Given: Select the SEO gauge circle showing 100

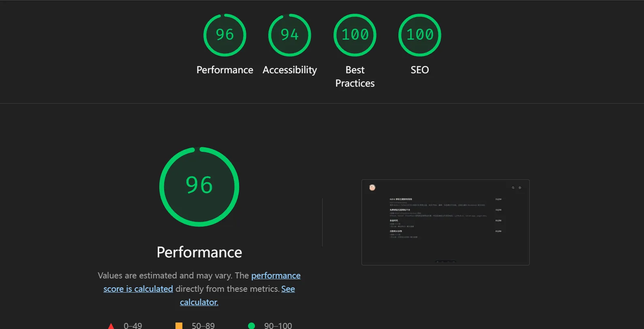Looking at the screenshot, I should pos(419,35).
